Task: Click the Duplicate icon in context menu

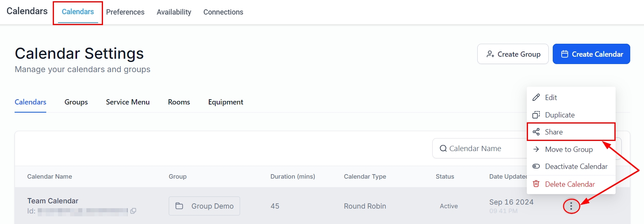Action: (x=536, y=115)
